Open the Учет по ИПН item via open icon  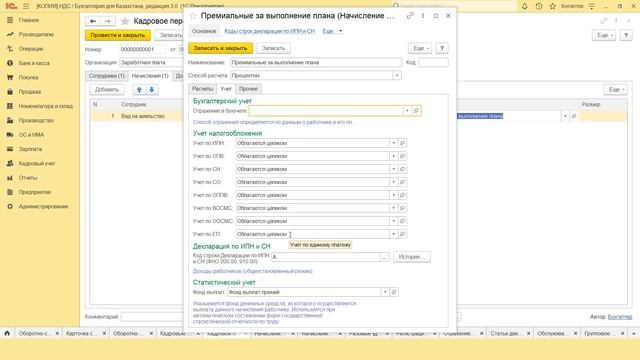pyautogui.click(x=402, y=143)
